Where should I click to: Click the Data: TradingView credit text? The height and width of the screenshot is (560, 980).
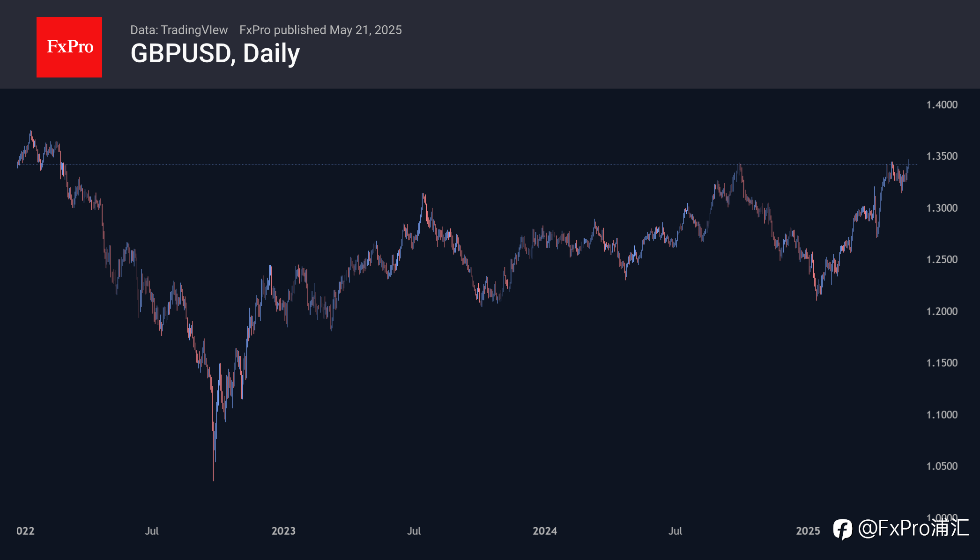point(179,30)
